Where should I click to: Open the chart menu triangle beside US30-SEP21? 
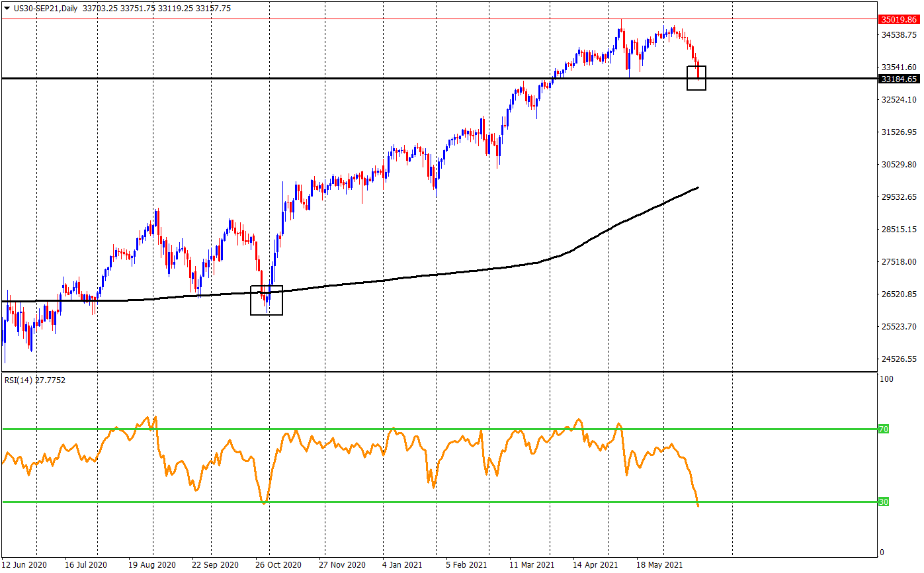click(x=7, y=9)
